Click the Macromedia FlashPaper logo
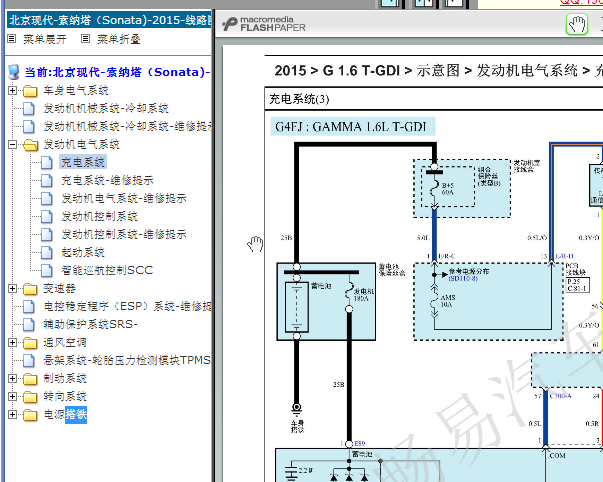The width and height of the screenshot is (603, 482). pos(264,24)
